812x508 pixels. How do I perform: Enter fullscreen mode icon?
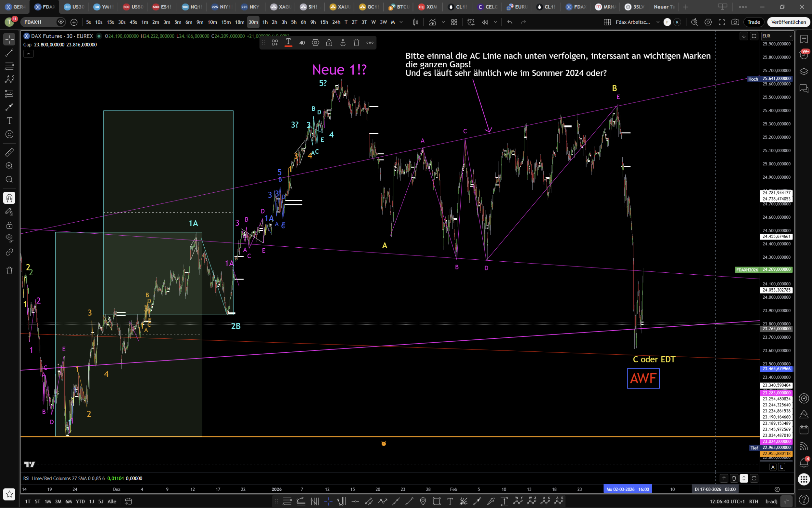(722, 22)
